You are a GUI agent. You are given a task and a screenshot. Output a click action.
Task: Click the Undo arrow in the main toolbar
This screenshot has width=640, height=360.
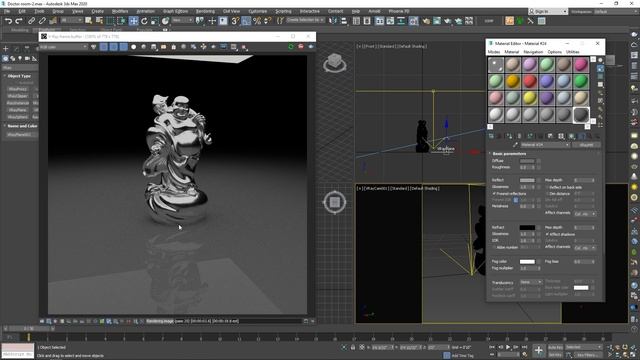pos(8,20)
